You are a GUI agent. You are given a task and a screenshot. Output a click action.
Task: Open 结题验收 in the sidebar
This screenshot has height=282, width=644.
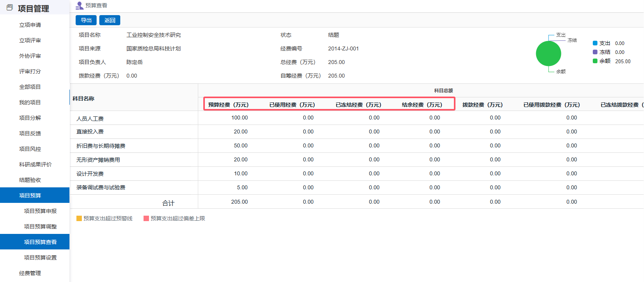click(30, 180)
